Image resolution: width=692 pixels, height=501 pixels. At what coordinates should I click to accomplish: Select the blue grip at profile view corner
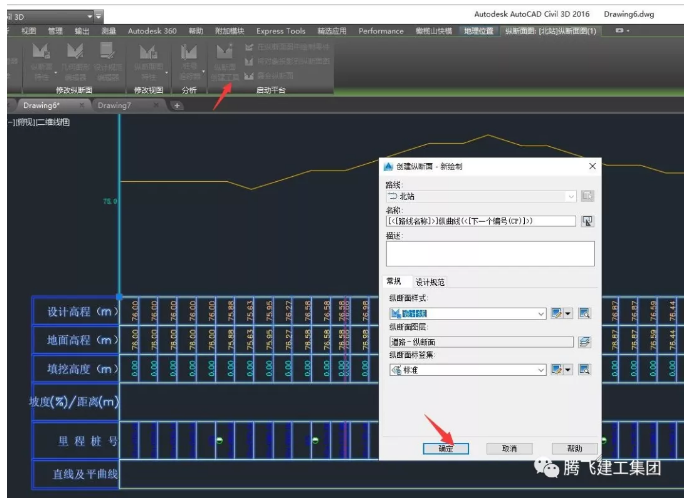119,297
